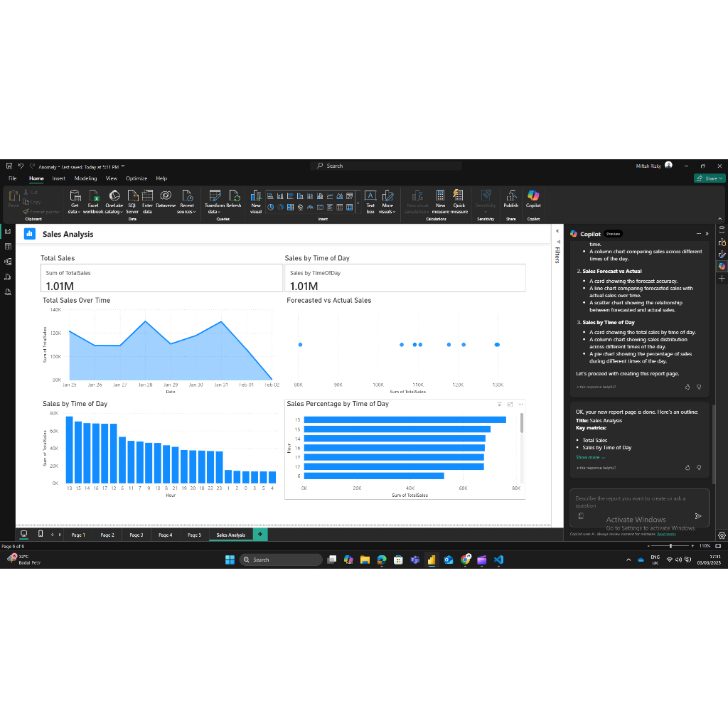Click zoom out minus button

[x=649, y=546]
